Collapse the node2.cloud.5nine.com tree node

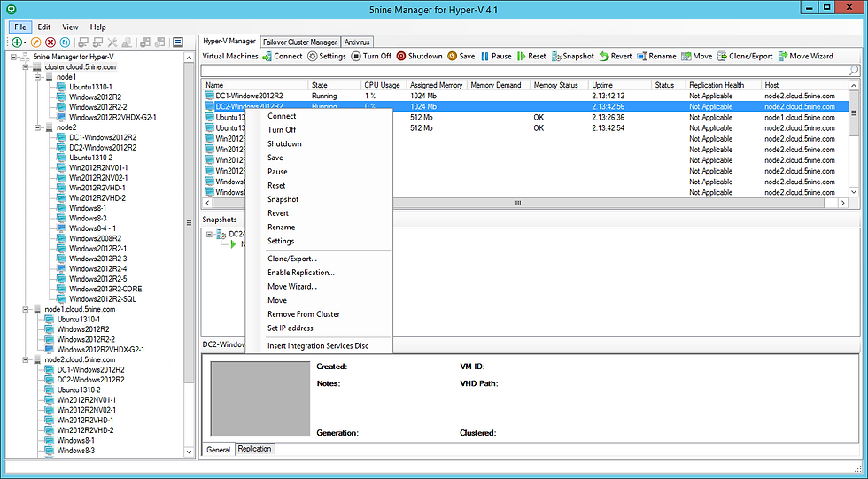(26, 359)
